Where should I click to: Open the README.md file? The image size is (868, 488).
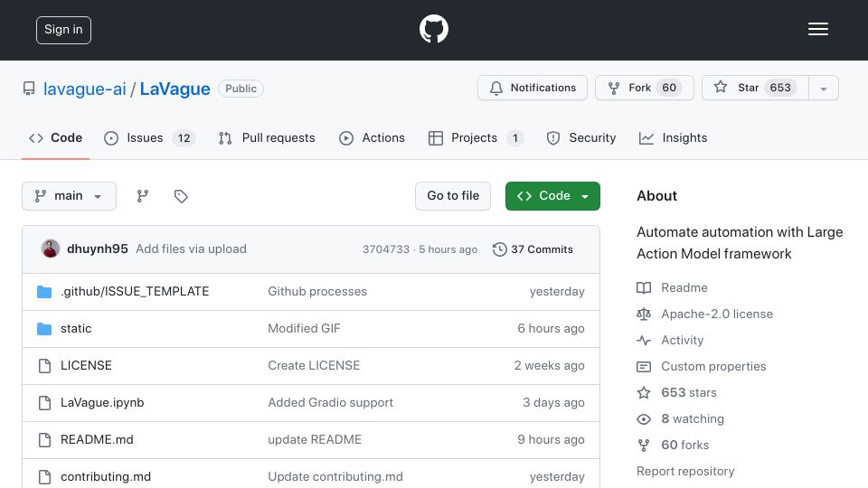tap(97, 440)
